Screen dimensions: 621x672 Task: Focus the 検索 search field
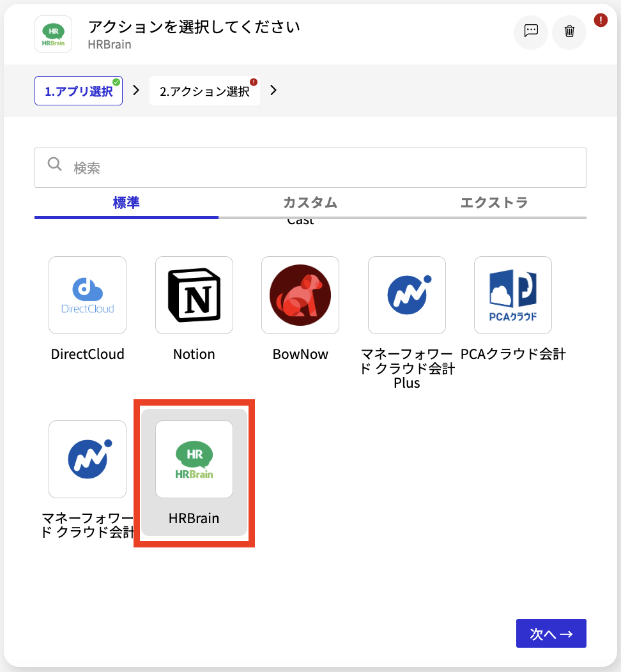(x=310, y=167)
